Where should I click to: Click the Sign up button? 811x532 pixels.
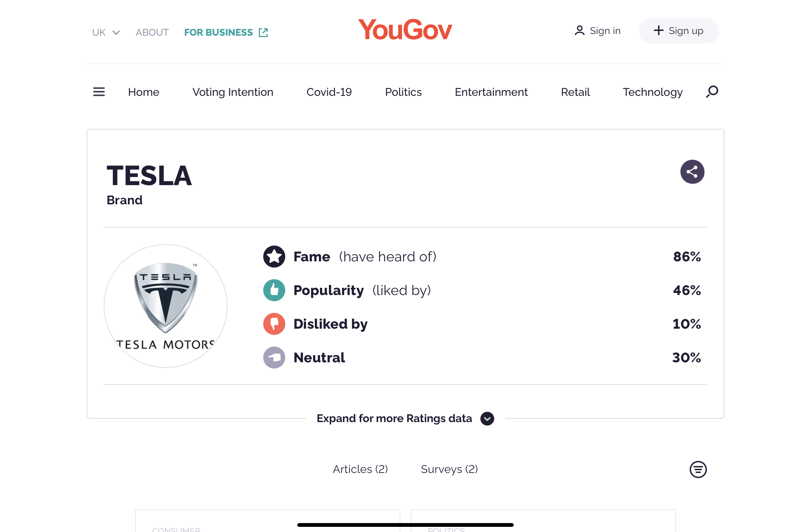tap(678, 31)
